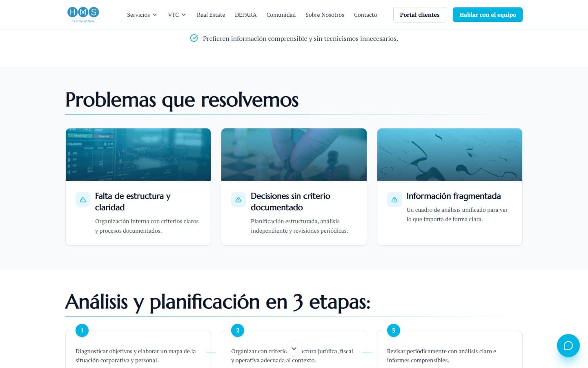The height and width of the screenshot is (368, 588).
Task: Select the puzzle pieces card image
Action: pyautogui.click(x=450, y=155)
